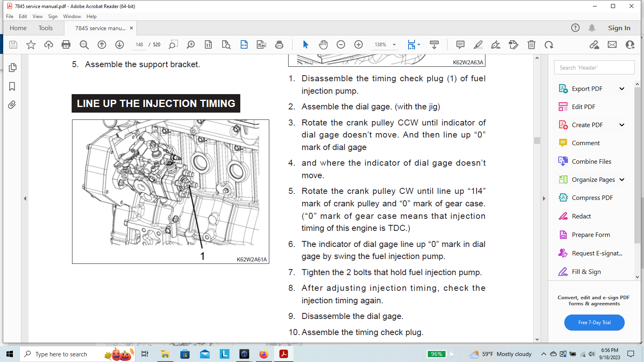Rotate the page view
The height and width of the screenshot is (362, 644).
click(549, 45)
